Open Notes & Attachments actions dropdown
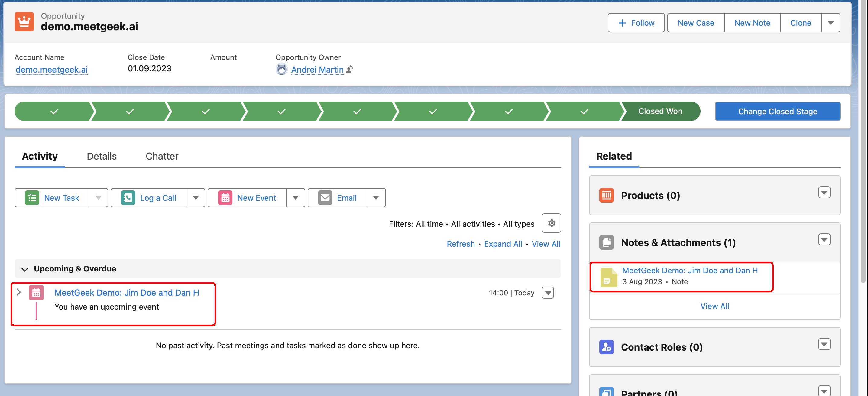Screen dimensions: 868x396 coord(824,240)
